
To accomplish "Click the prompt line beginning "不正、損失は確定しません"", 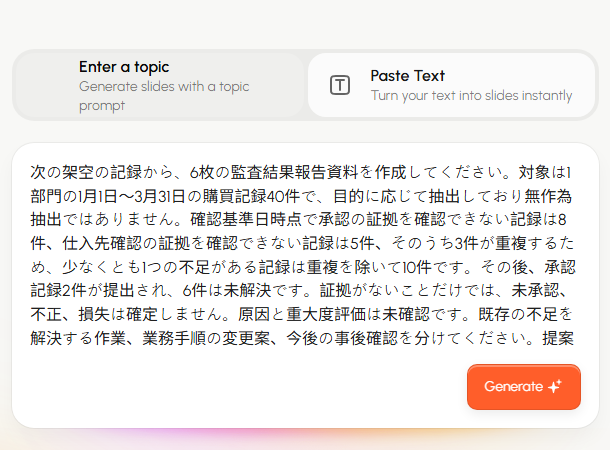I will [301, 315].
